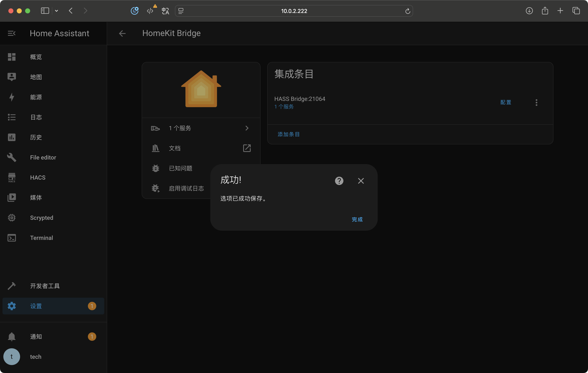The height and width of the screenshot is (373, 588).
Task: Open the 媒体 media browser icon
Action: pos(12,198)
